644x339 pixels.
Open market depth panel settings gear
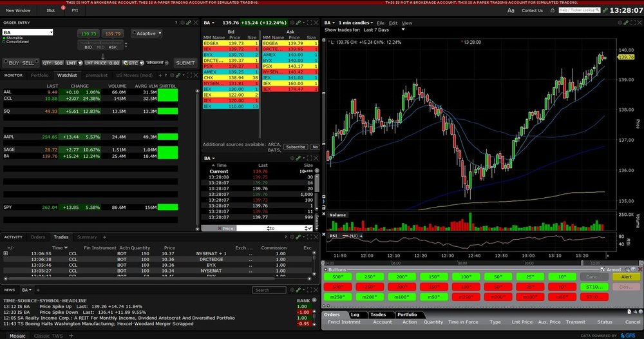[x=292, y=23]
